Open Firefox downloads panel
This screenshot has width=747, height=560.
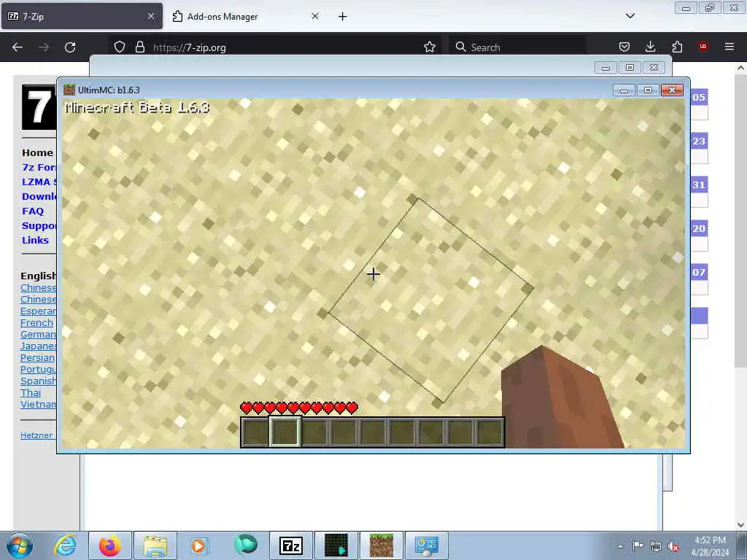point(650,47)
